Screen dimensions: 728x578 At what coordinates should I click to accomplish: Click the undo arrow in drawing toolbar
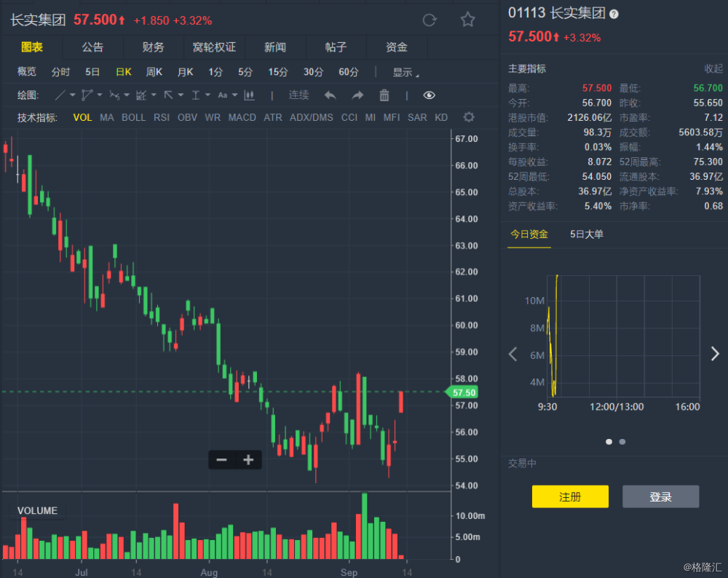329,95
